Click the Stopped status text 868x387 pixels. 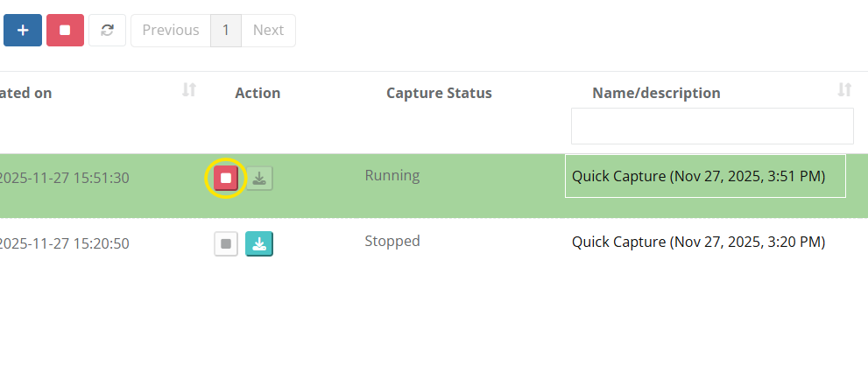(392, 241)
